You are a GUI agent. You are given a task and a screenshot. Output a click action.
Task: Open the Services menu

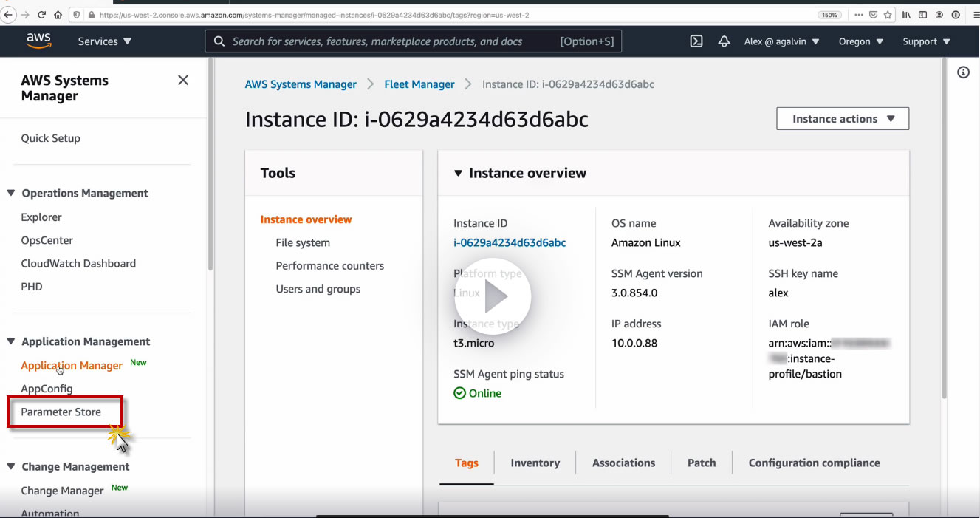tap(105, 41)
